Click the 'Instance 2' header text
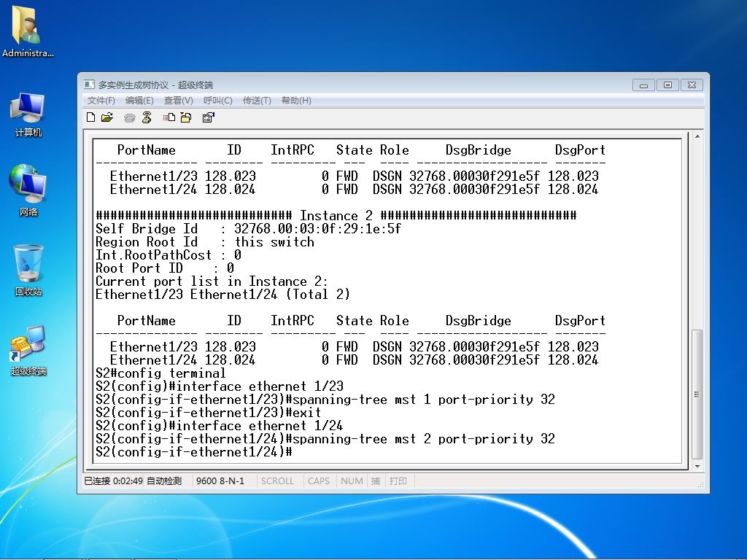 336,216
